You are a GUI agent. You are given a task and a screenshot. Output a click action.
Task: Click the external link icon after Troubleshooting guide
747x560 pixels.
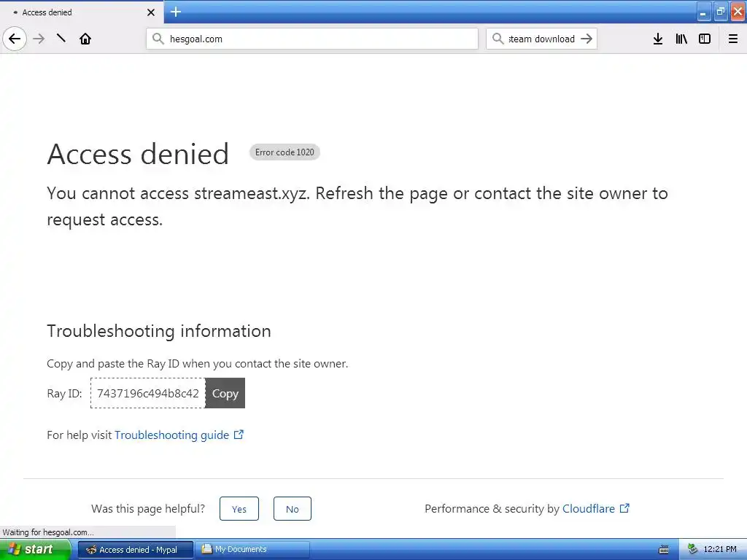point(239,435)
